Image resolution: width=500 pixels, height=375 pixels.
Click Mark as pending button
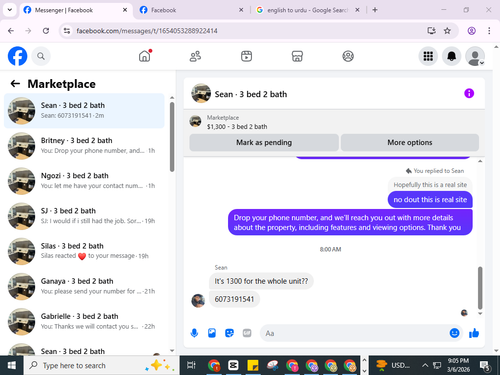click(264, 143)
